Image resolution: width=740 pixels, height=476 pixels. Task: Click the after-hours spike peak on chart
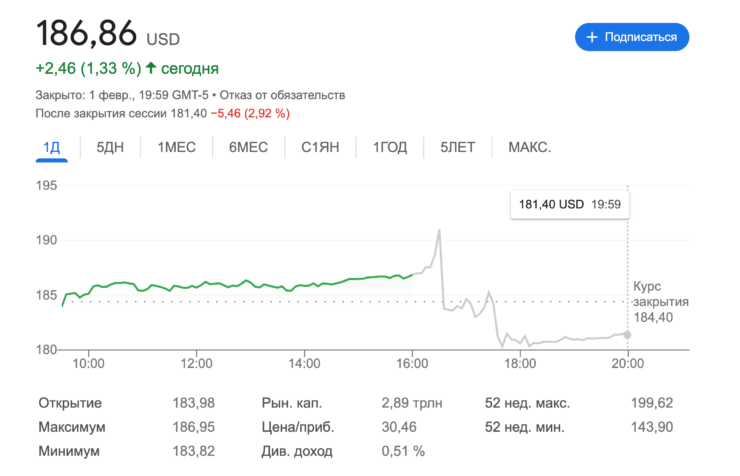[x=439, y=230]
